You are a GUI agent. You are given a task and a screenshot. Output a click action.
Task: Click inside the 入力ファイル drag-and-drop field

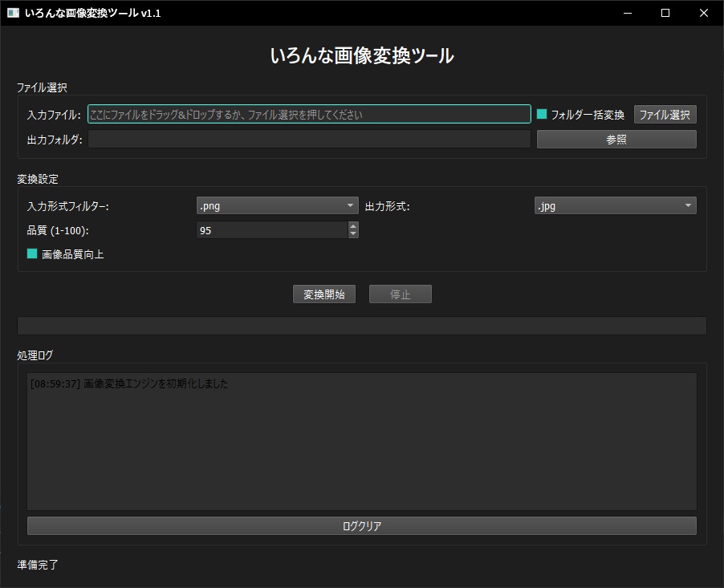(309, 113)
